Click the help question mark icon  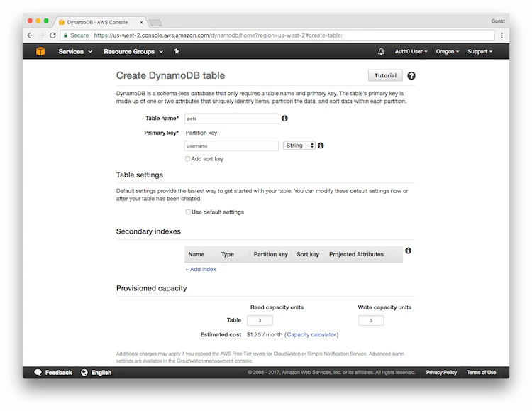411,76
